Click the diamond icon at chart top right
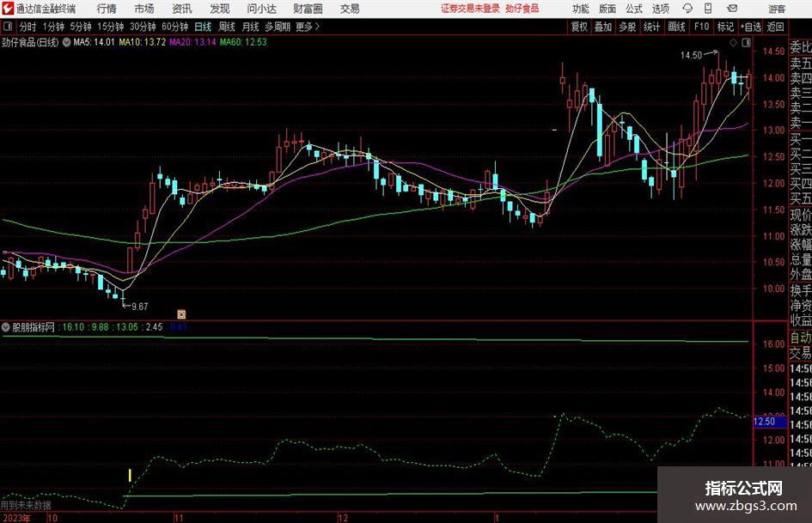 [733, 43]
